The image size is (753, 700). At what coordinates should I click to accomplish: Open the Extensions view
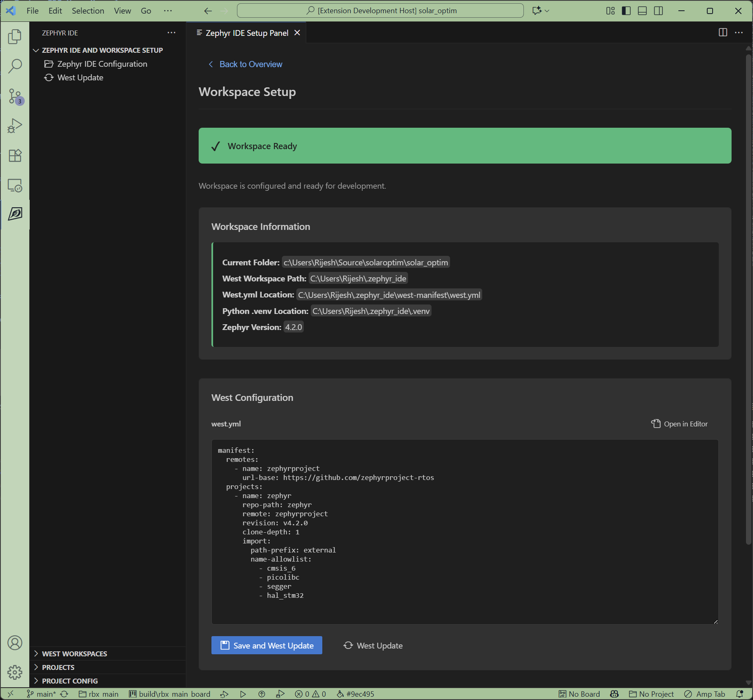click(15, 155)
